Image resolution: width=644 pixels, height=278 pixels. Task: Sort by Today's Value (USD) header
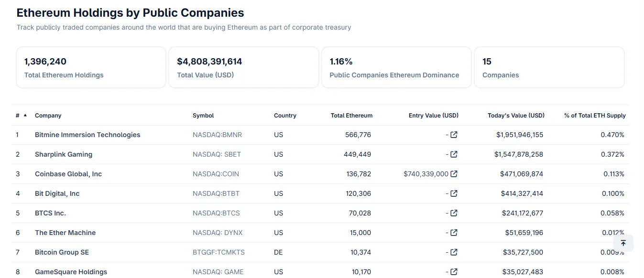pos(516,116)
